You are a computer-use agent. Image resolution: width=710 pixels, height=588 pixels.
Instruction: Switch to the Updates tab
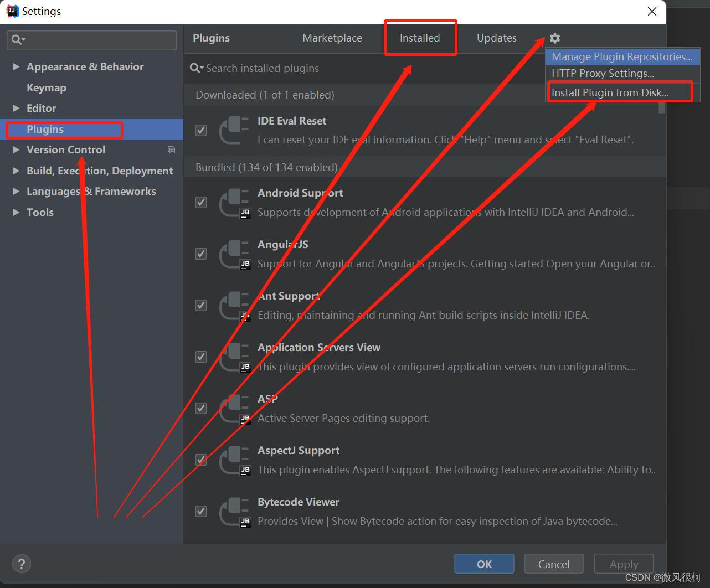(x=497, y=38)
